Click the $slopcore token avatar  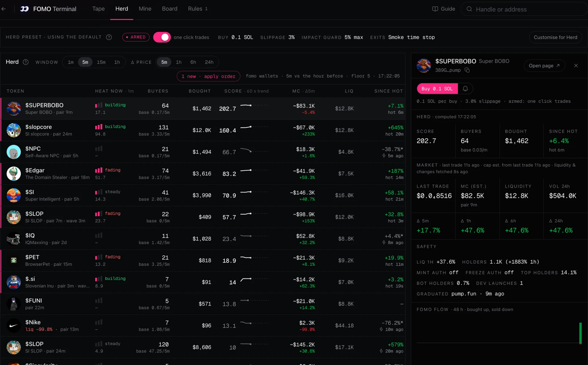14,130
